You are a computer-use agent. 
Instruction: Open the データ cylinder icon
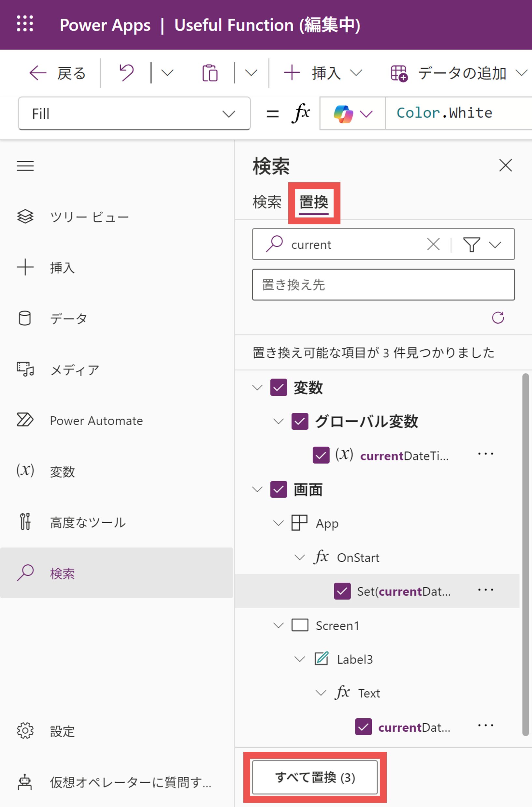click(x=25, y=318)
